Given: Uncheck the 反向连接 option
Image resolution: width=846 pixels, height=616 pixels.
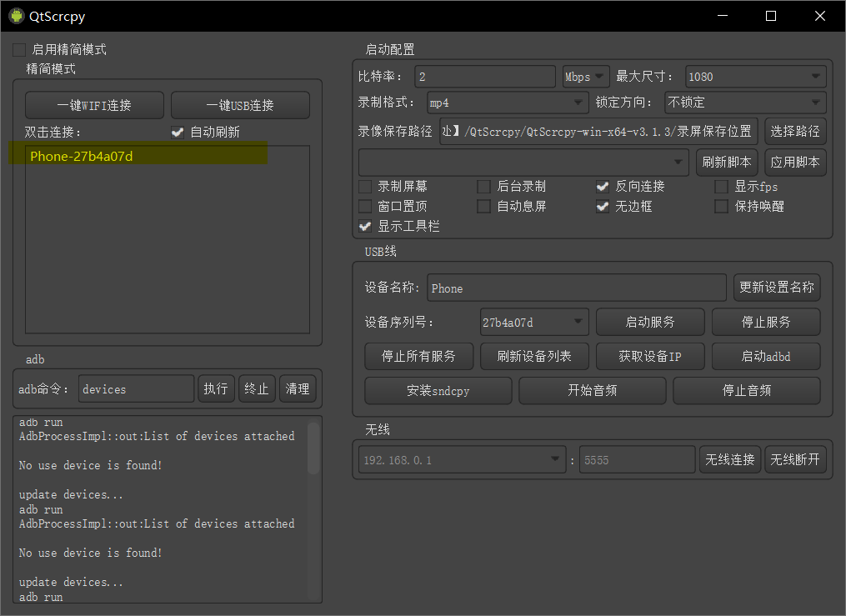Looking at the screenshot, I should pyautogui.click(x=603, y=187).
